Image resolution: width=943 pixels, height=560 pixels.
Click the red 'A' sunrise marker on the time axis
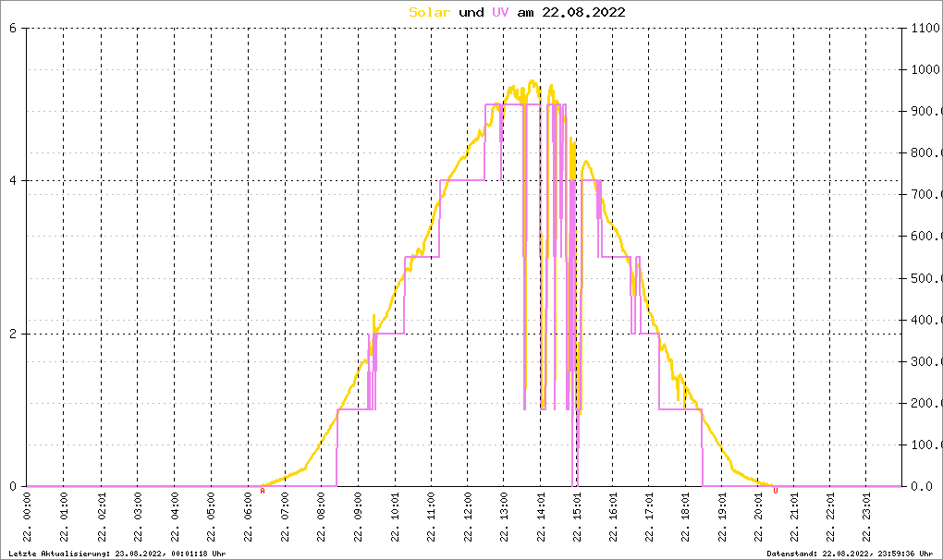263,491
